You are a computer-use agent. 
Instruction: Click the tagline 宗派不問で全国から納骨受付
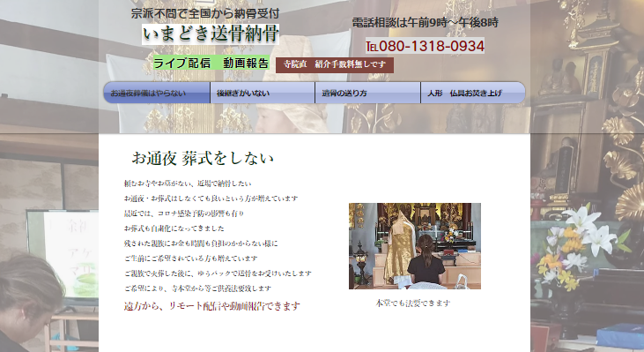pos(205,13)
